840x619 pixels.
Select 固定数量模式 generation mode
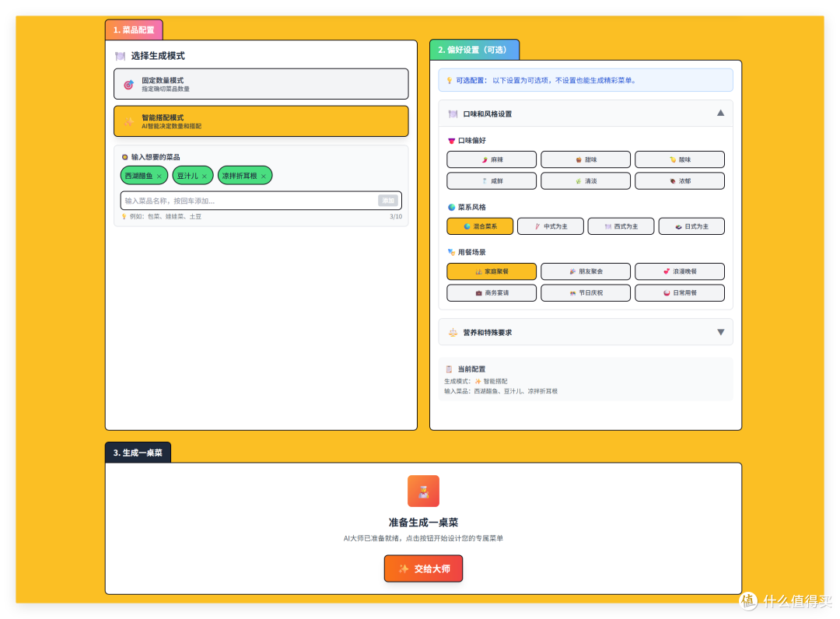261,84
